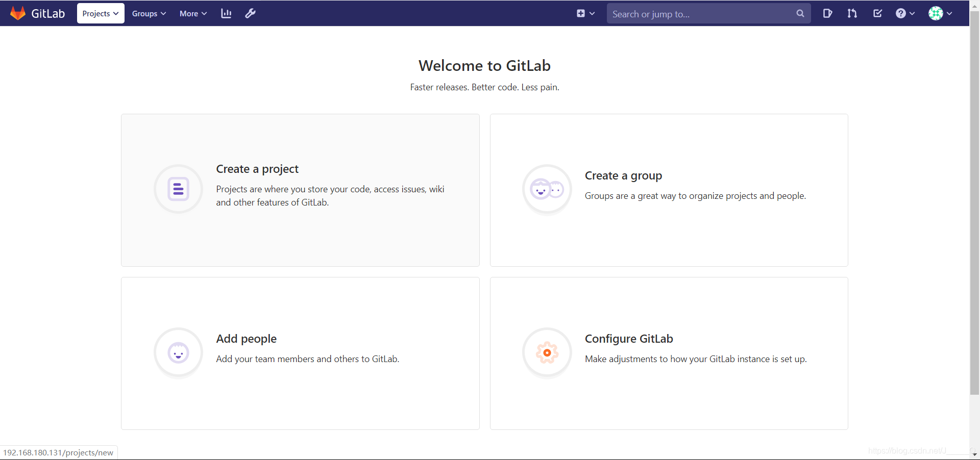This screenshot has width=980, height=460.
Task: Open the plus create-new dropdown
Action: tap(585, 13)
